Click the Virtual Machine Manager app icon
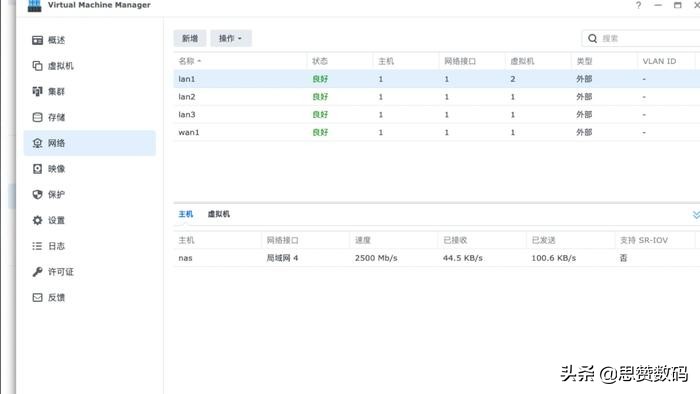The width and height of the screenshot is (700, 394). 34,5
